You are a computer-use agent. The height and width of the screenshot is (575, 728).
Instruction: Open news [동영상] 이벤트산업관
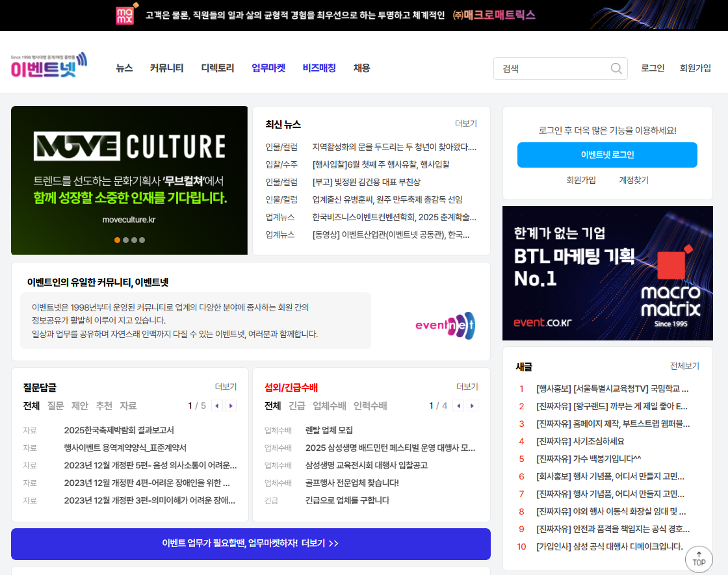tap(391, 235)
